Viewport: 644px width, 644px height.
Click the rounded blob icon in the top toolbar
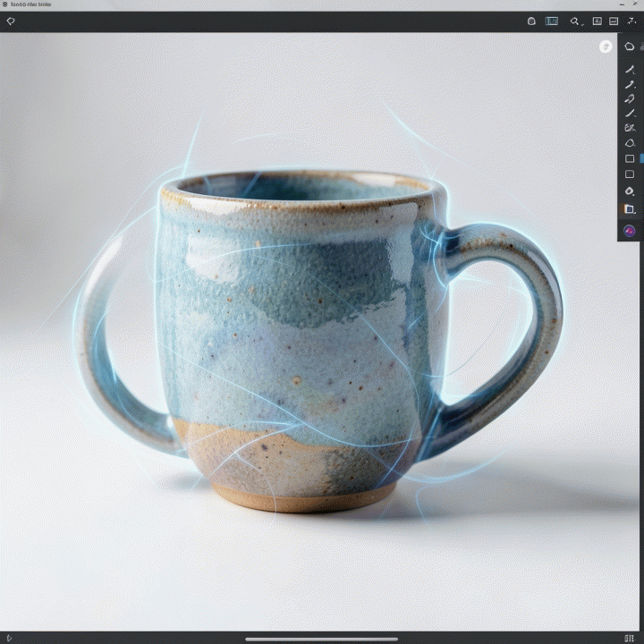tap(531, 21)
